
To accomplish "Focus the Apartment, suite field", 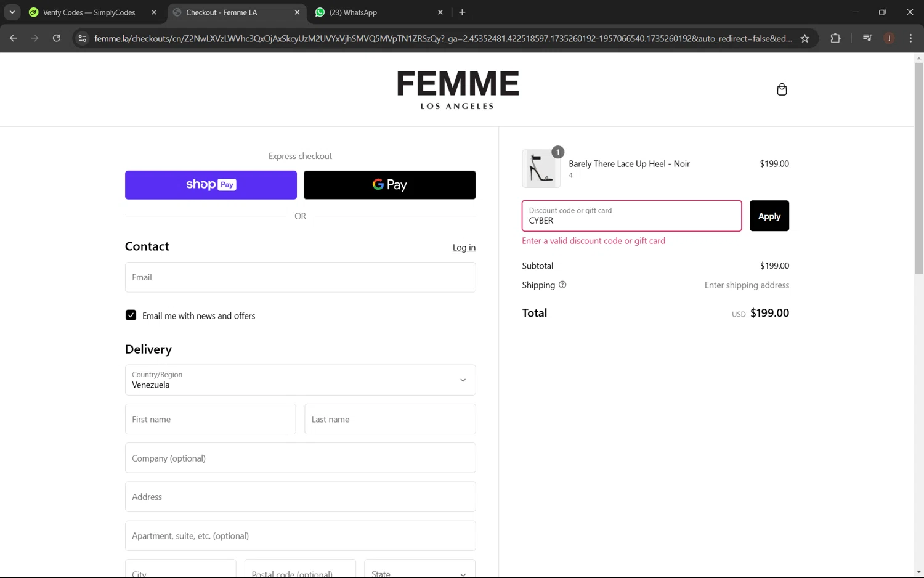I will point(300,535).
